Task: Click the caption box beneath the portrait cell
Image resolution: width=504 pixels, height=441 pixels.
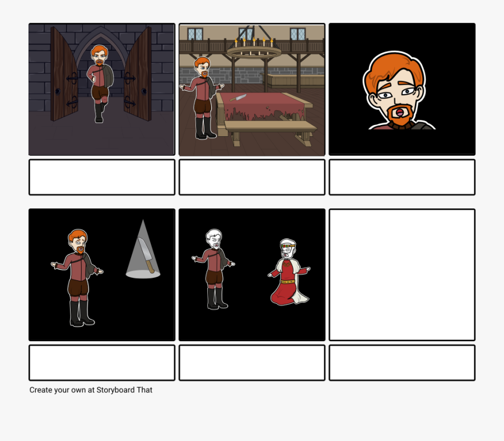Action: click(x=402, y=177)
